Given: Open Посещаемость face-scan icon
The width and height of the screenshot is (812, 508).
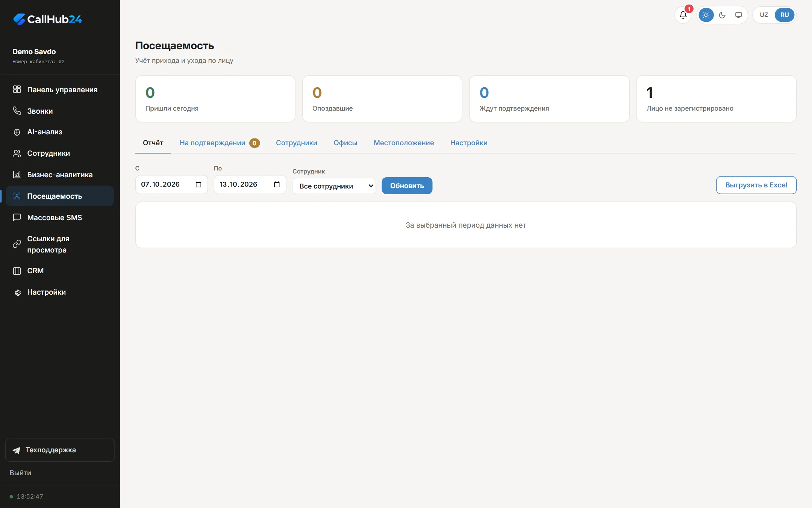Looking at the screenshot, I should [x=17, y=196].
